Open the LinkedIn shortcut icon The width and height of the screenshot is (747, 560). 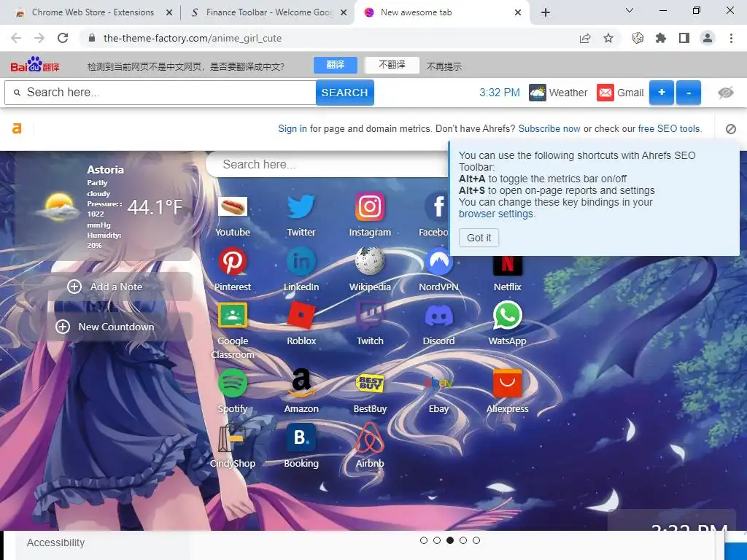coord(301,262)
